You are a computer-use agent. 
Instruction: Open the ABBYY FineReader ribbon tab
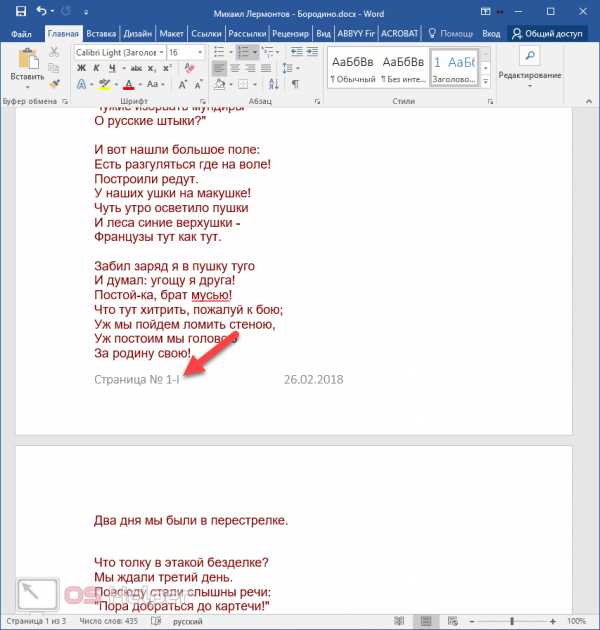[356, 34]
